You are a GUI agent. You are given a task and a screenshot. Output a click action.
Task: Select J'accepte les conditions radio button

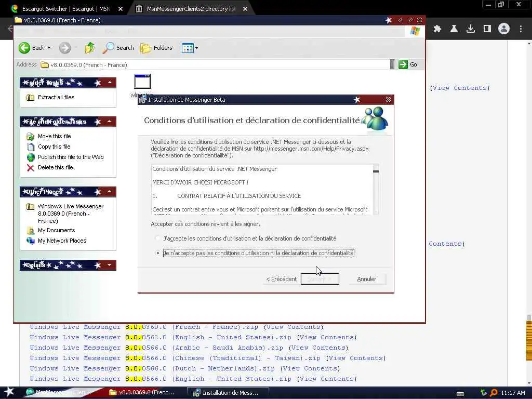157,238
